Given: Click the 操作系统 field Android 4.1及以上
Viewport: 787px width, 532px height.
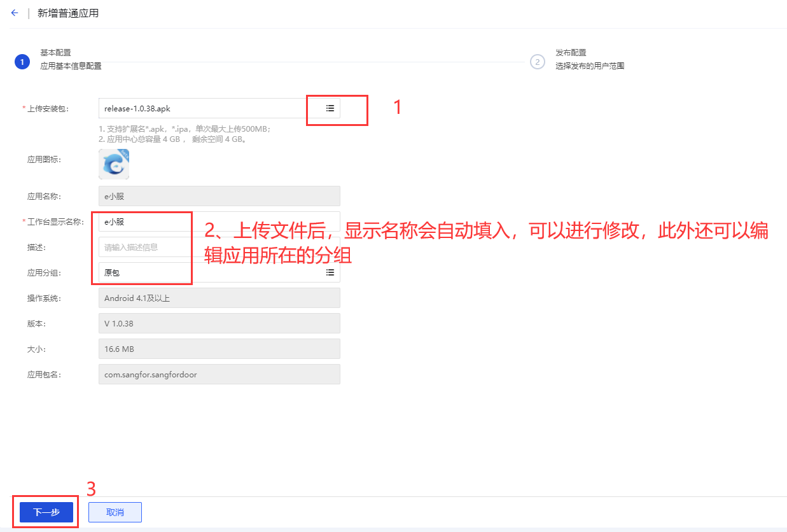Looking at the screenshot, I should (x=219, y=298).
